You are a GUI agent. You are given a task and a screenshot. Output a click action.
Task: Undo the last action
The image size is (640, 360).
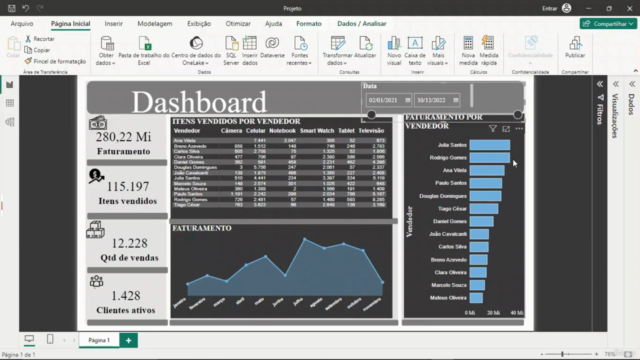tap(26, 8)
